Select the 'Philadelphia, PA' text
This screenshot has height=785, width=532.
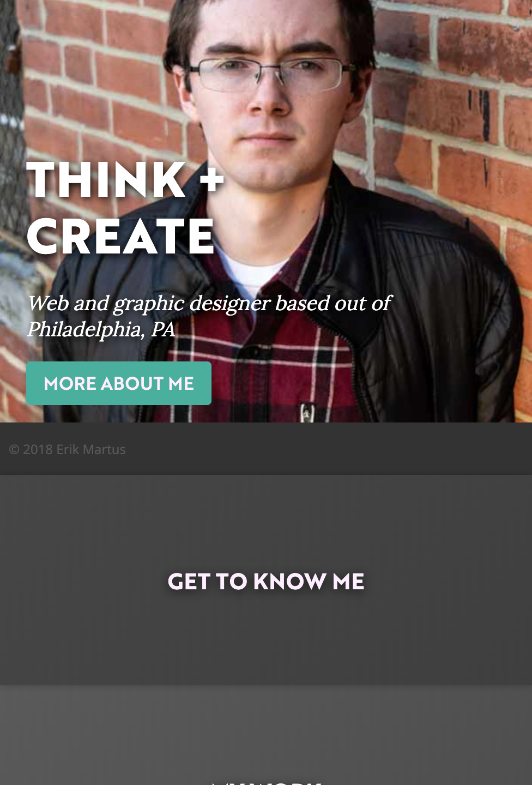[x=101, y=329]
